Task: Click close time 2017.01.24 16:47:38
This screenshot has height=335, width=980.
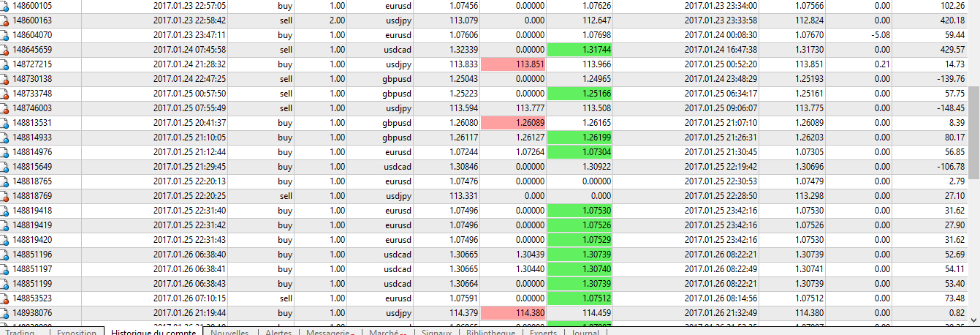Action: point(721,50)
